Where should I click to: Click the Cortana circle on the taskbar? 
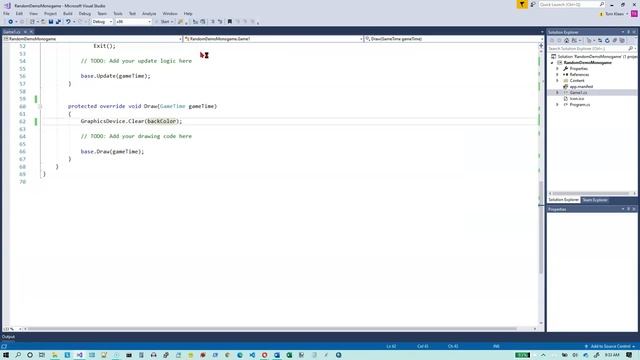[x=30, y=355]
